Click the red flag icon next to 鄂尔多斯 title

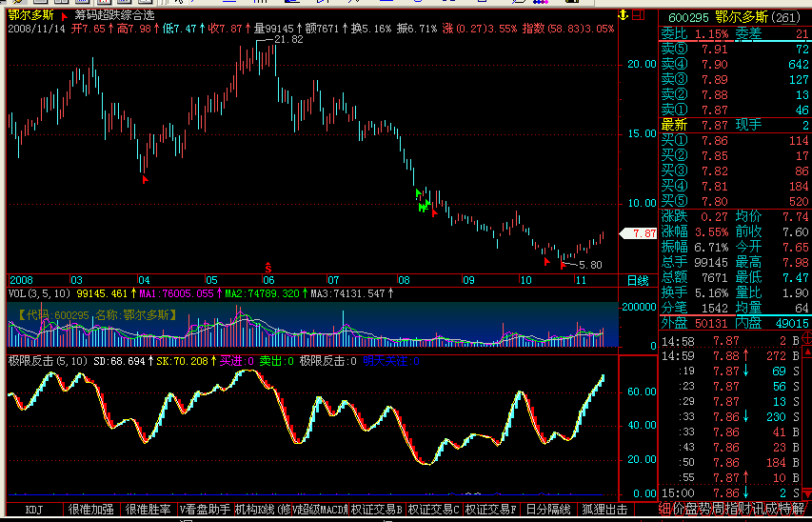tap(64, 16)
